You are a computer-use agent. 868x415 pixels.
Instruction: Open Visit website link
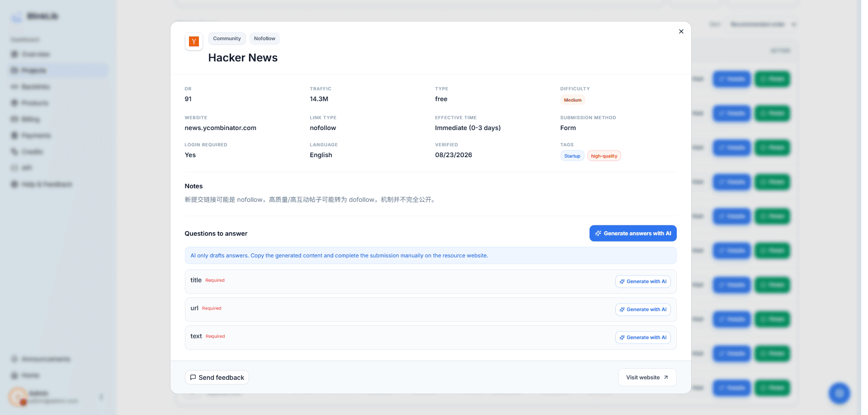click(x=647, y=378)
